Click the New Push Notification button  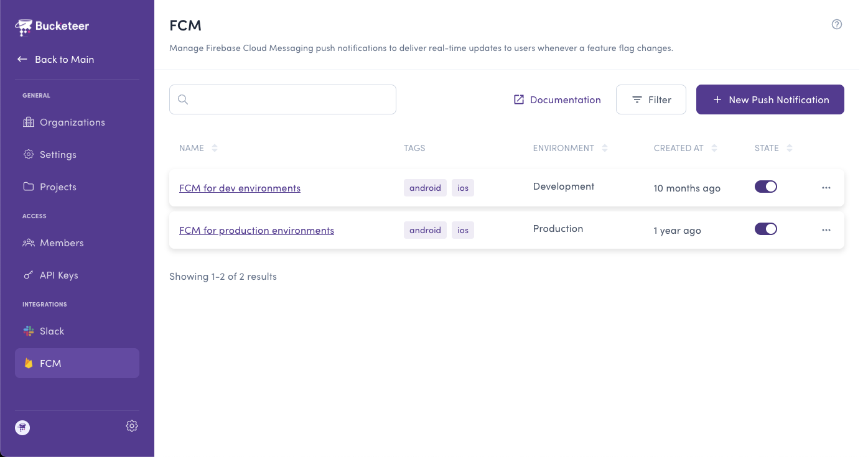[x=770, y=99]
